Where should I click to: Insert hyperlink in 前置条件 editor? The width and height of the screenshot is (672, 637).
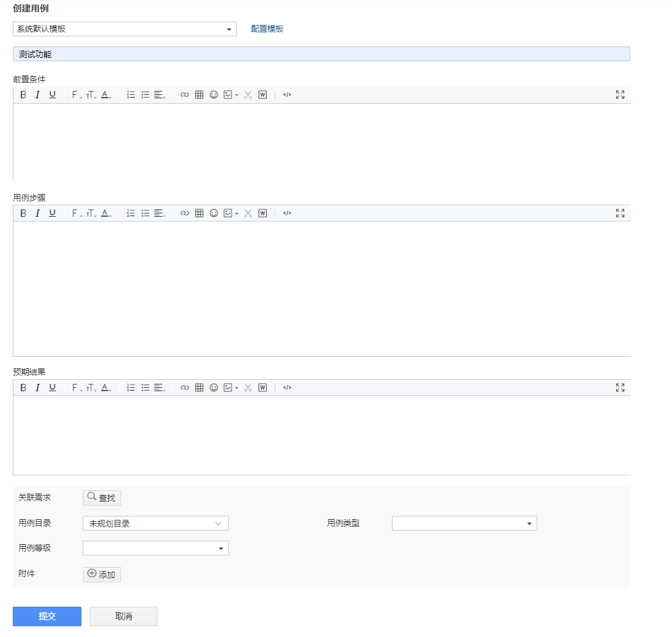(x=184, y=95)
